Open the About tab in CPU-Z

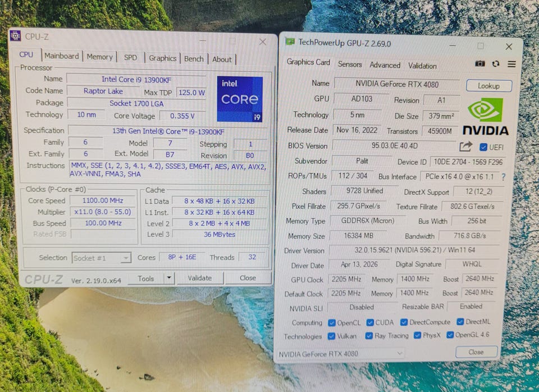(222, 60)
